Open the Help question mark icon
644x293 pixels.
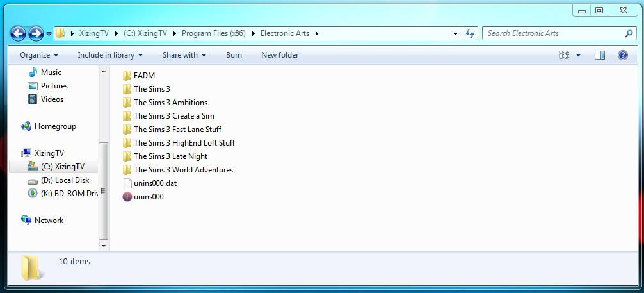coord(623,55)
